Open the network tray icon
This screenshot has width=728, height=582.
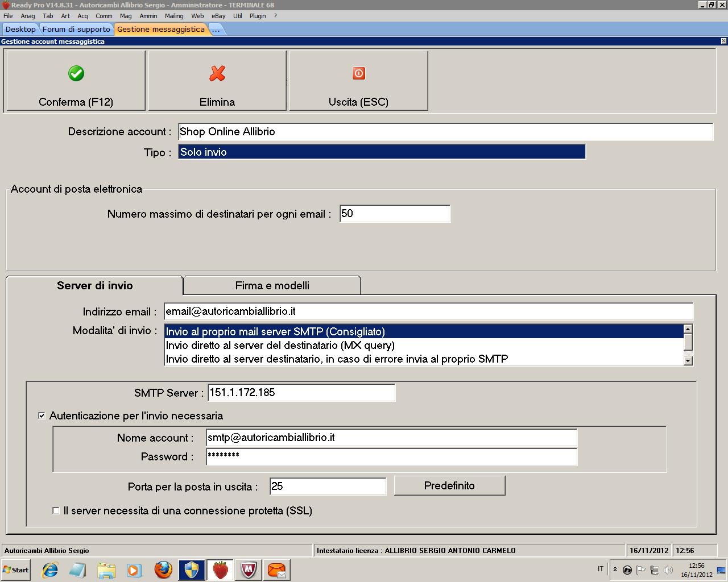[655, 569]
